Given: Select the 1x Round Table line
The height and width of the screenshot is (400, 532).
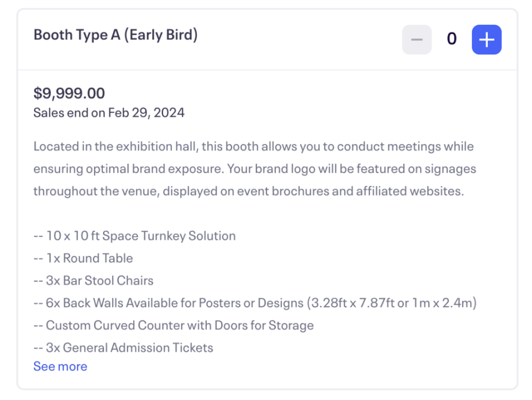Looking at the screenshot, I should 83,258.
